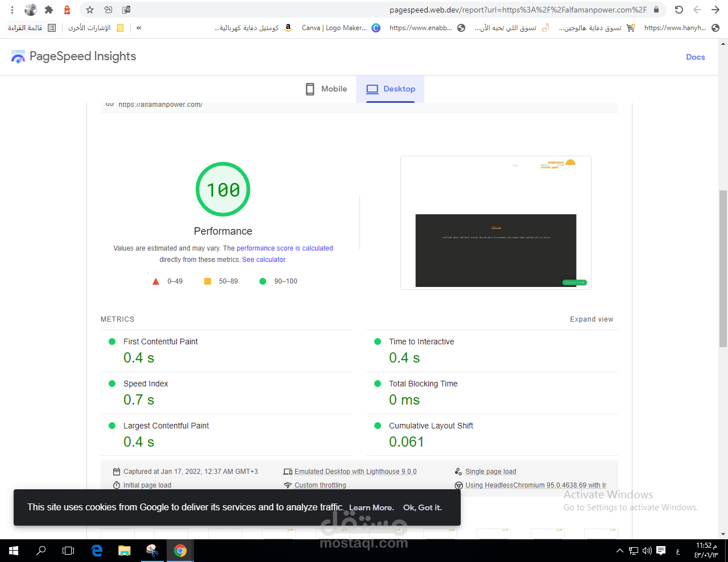Click the Learn More cookie link
Screen dimensions: 728x562
click(x=371, y=507)
